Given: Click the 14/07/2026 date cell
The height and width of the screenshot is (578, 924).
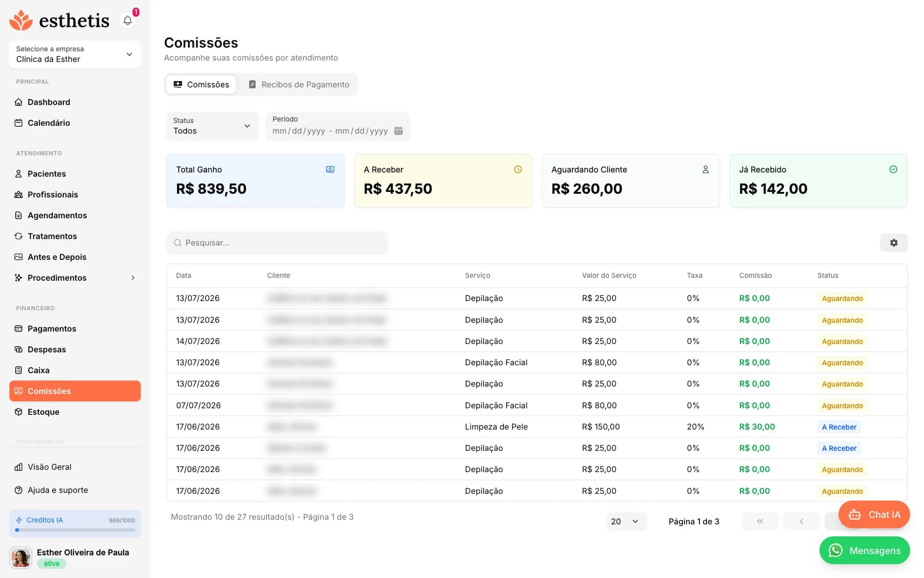Looking at the screenshot, I should pos(198,341).
